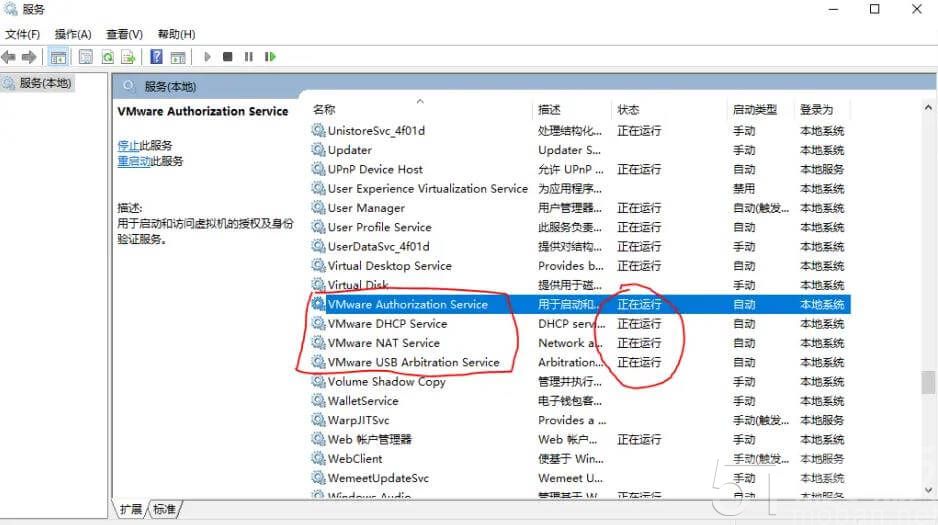This screenshot has height=525, width=938.
Task: Click the 重启动 service link
Action: [x=134, y=161]
